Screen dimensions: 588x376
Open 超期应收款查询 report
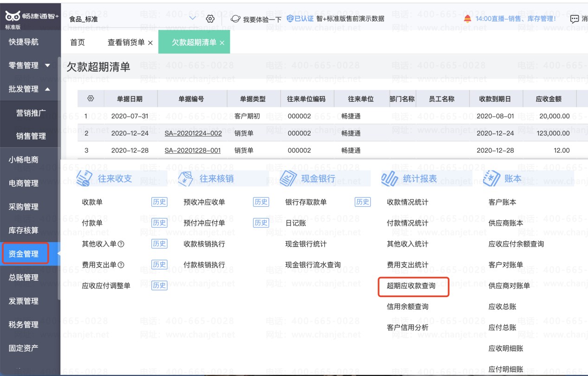pos(411,286)
